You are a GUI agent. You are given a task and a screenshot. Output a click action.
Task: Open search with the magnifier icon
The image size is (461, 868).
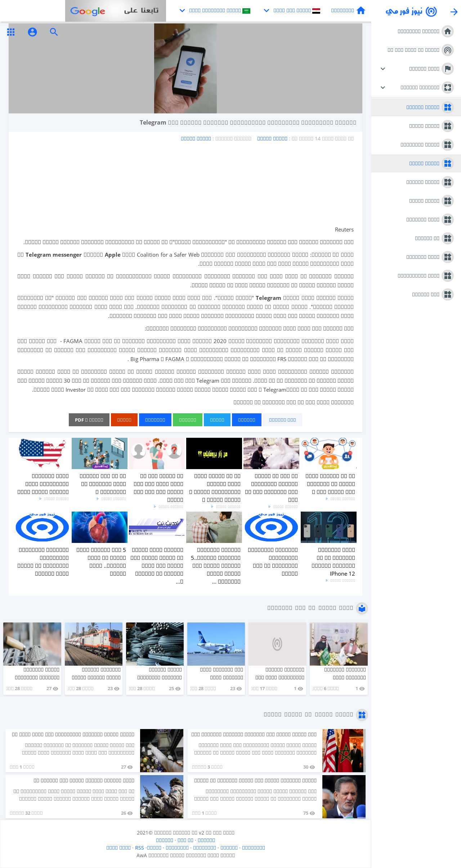[x=54, y=32]
